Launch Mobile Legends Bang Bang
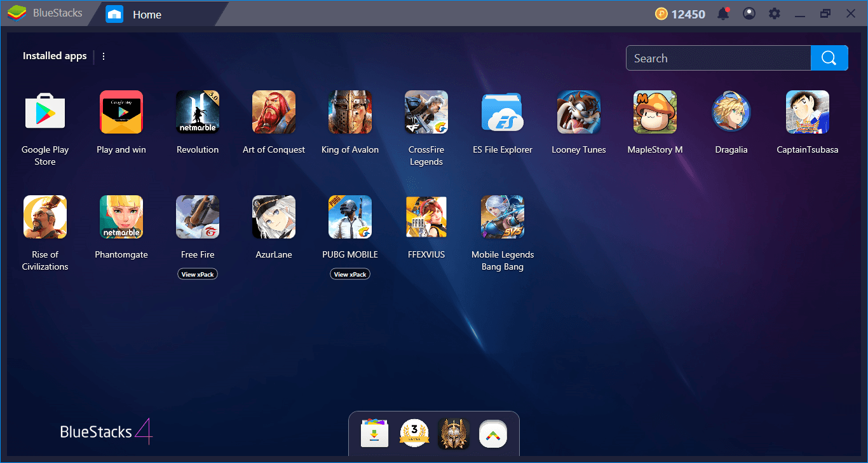 point(503,217)
